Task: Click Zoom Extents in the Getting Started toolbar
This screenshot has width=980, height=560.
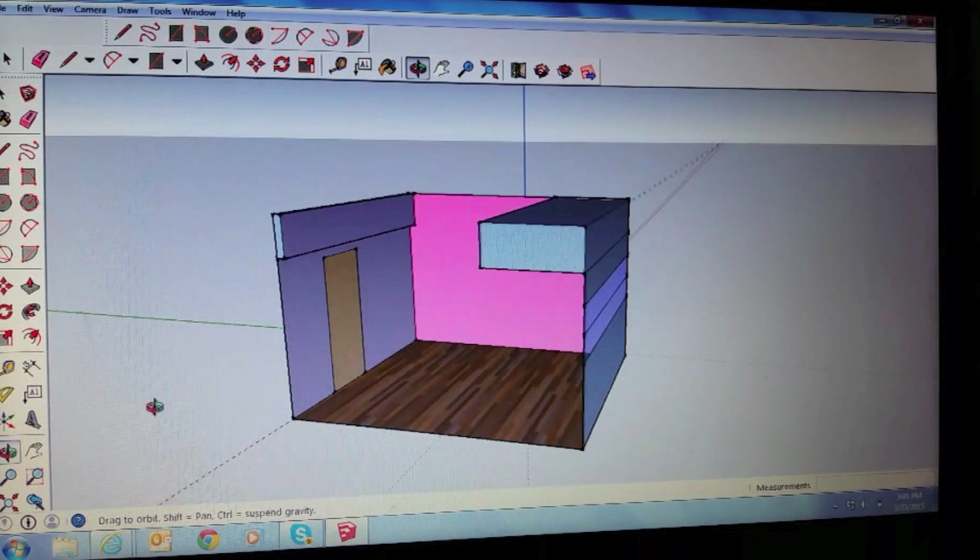Action: pyautogui.click(x=489, y=69)
